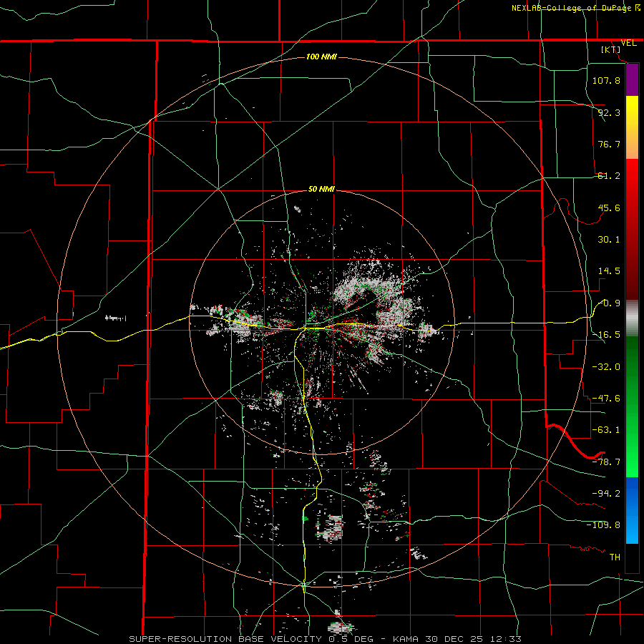Screen dimensions: 644x644
Task: Click the -109.8 legend value
Action: click(603, 525)
